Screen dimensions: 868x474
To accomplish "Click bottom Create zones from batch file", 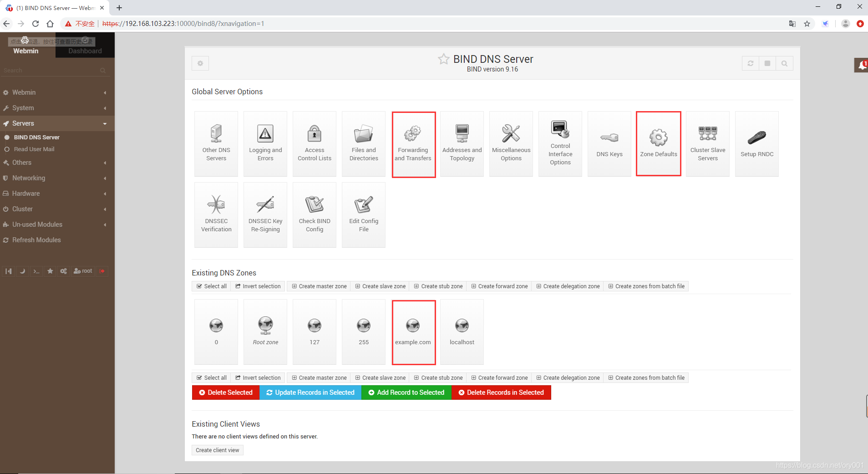I will click(646, 378).
